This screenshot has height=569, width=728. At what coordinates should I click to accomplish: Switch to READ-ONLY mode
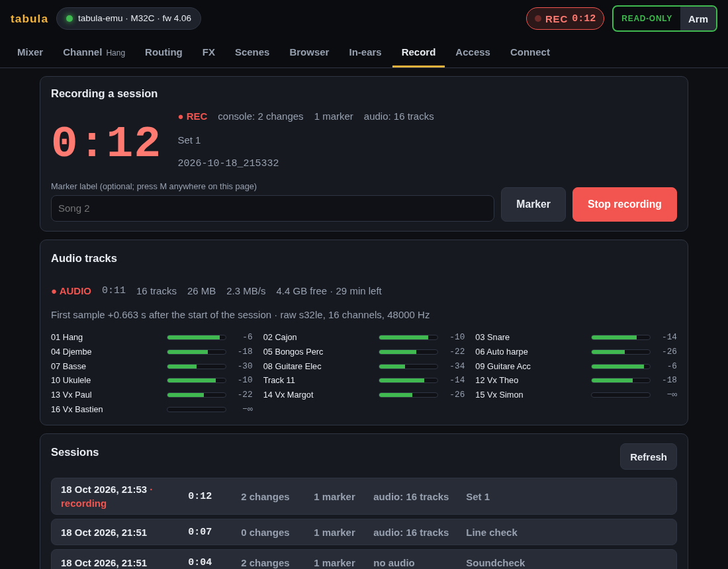(647, 19)
